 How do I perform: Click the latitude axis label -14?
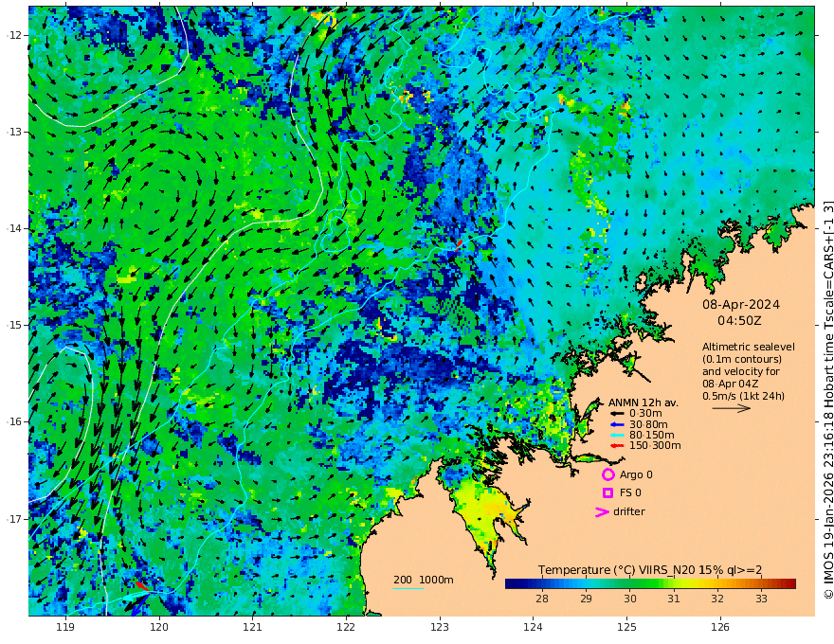(x=14, y=228)
